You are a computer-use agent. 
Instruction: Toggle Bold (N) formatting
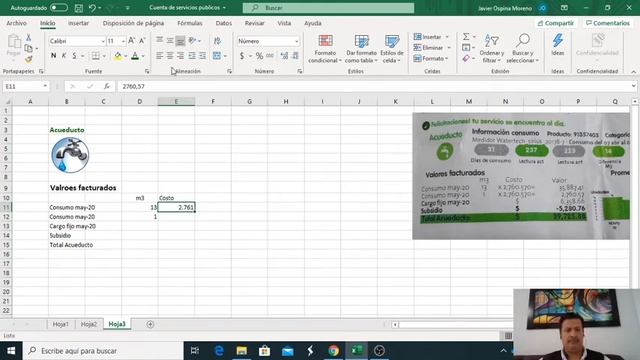point(53,56)
